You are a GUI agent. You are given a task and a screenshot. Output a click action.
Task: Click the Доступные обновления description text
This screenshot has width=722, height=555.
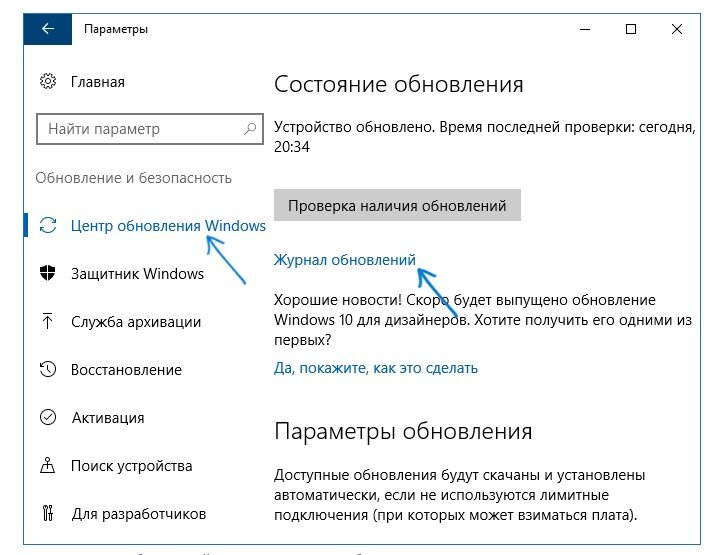[x=460, y=495]
